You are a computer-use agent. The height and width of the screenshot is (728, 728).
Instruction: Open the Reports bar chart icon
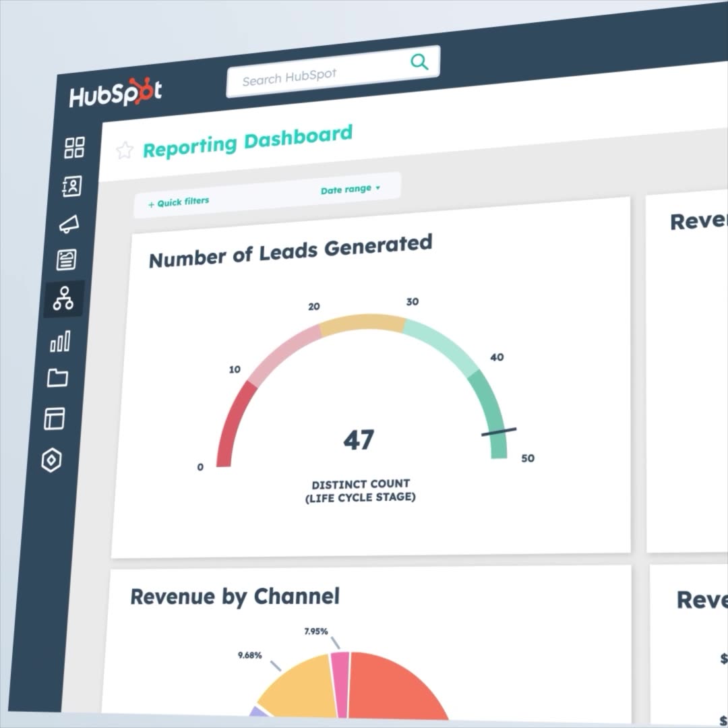pos(61,342)
